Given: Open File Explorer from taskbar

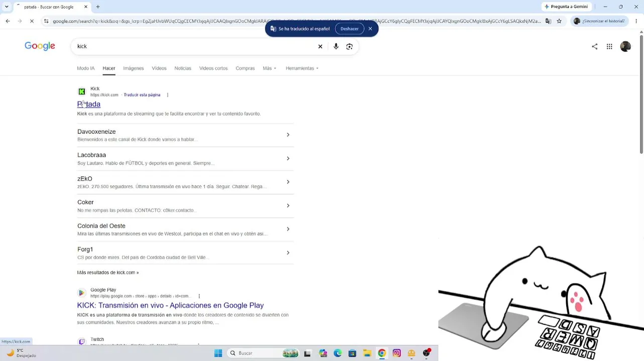Looking at the screenshot, I should pos(367,353).
